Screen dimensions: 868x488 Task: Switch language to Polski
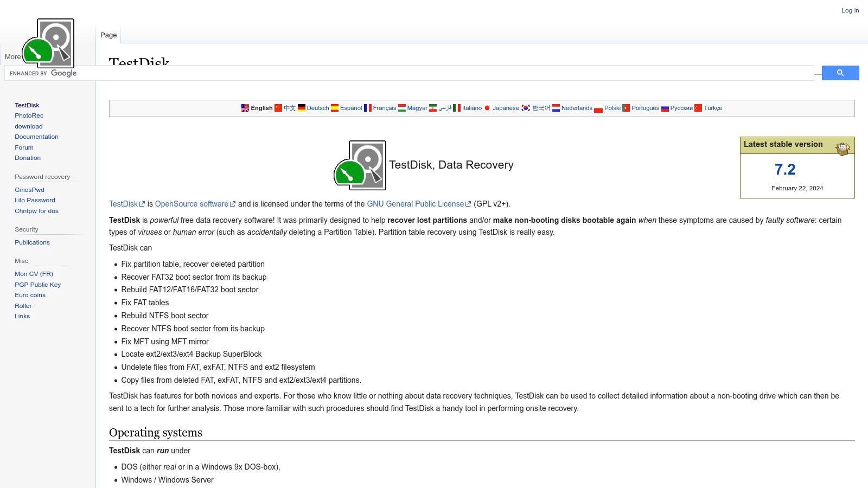tap(612, 108)
